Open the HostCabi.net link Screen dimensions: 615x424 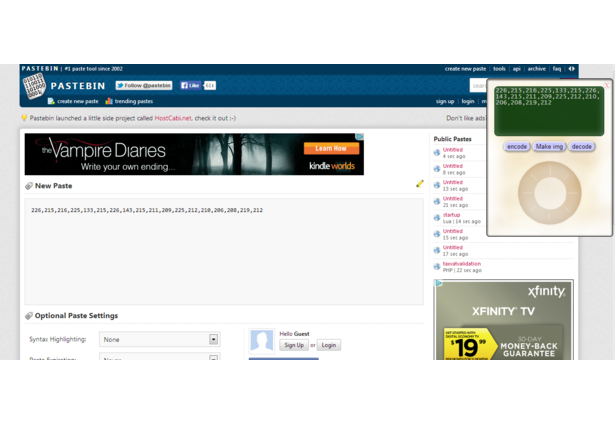tap(173, 118)
